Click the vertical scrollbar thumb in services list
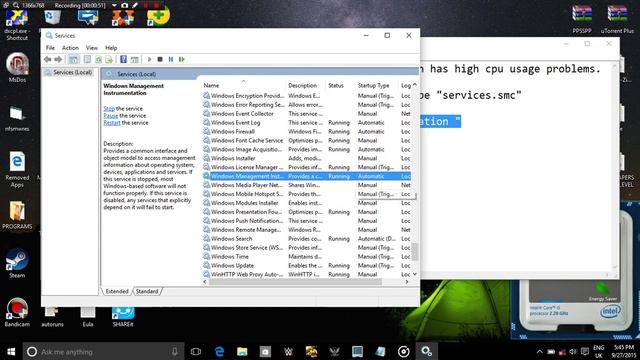This screenshot has width=640, height=360. click(x=415, y=251)
